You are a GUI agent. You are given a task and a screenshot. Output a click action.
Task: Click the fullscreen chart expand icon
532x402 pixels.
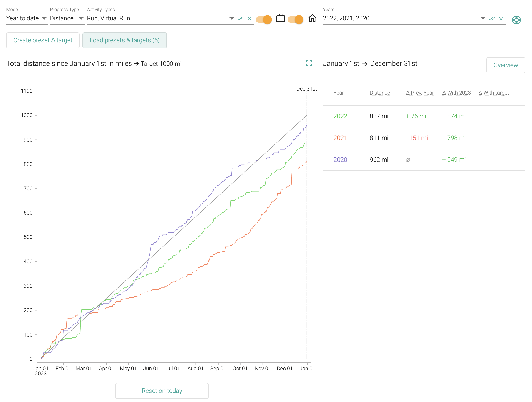pyautogui.click(x=309, y=63)
